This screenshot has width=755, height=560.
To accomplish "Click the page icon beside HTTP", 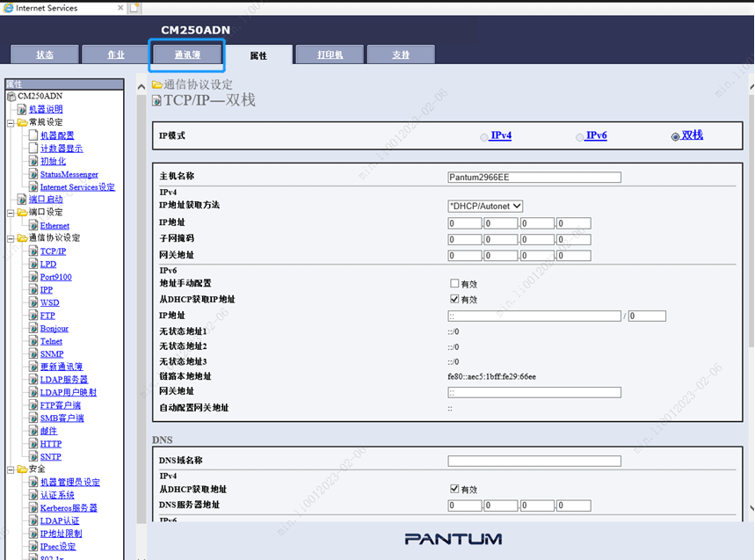I will pos(33,443).
